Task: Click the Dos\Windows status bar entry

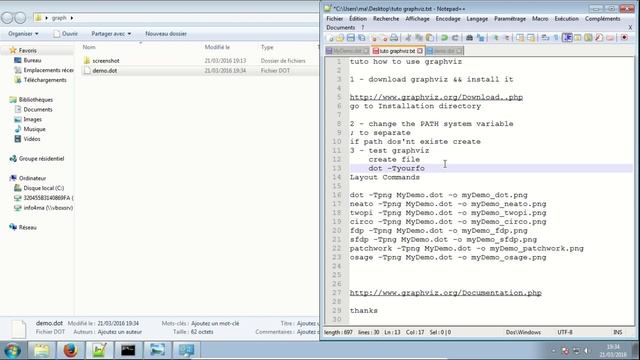Action: click(523, 332)
